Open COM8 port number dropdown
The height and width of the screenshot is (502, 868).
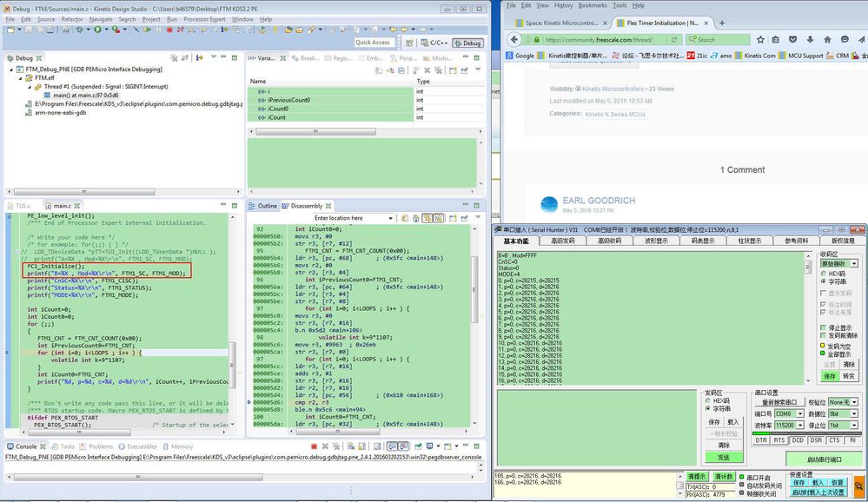(800, 414)
